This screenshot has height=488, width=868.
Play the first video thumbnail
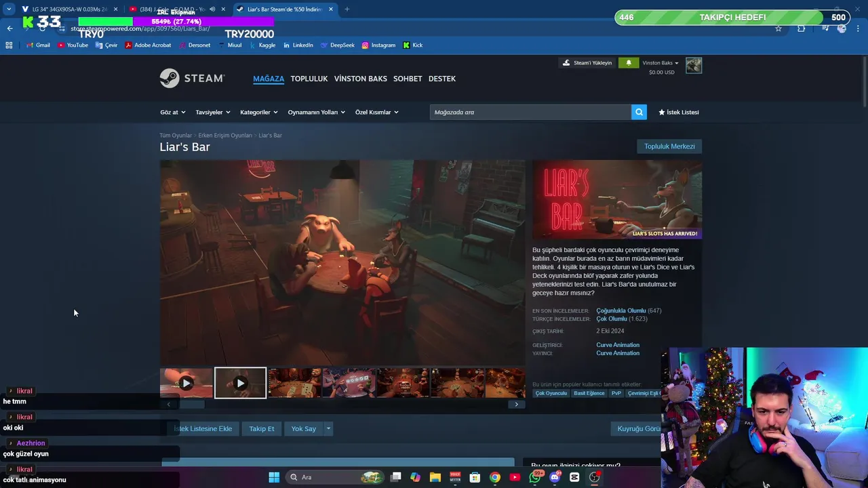point(186,383)
